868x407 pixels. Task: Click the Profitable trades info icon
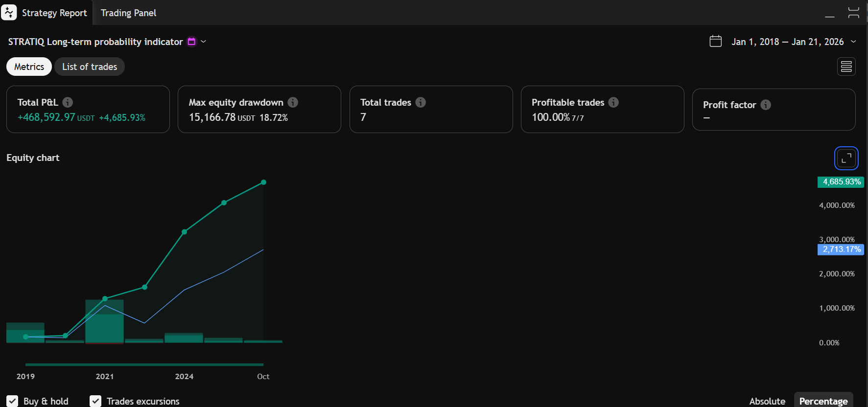[613, 102]
